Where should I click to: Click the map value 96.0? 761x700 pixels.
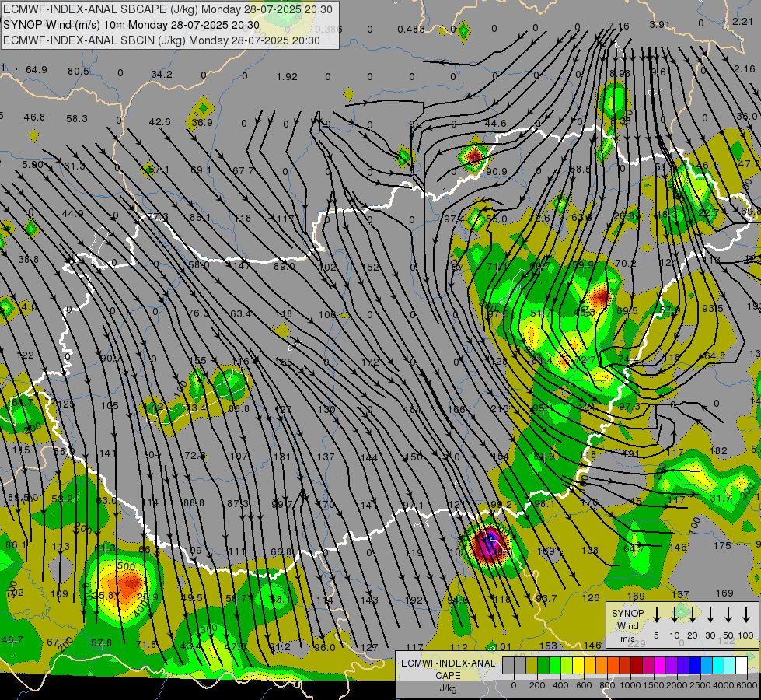pyautogui.click(x=324, y=648)
